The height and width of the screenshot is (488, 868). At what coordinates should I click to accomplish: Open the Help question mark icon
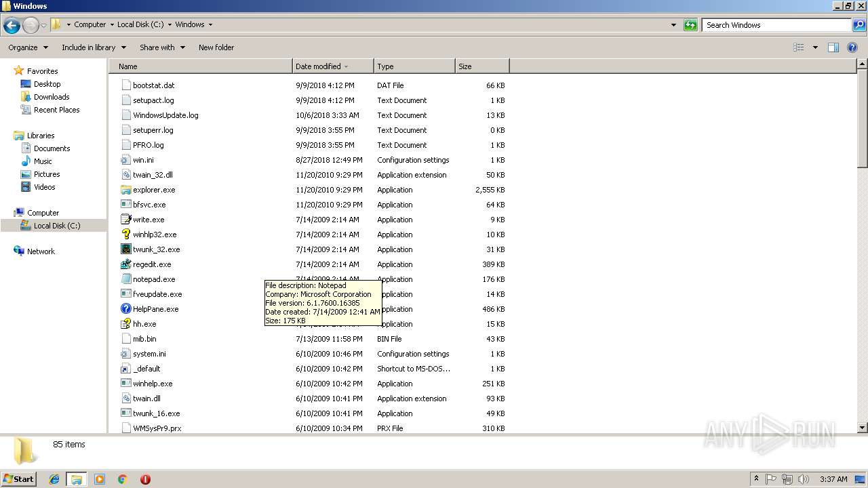[852, 47]
